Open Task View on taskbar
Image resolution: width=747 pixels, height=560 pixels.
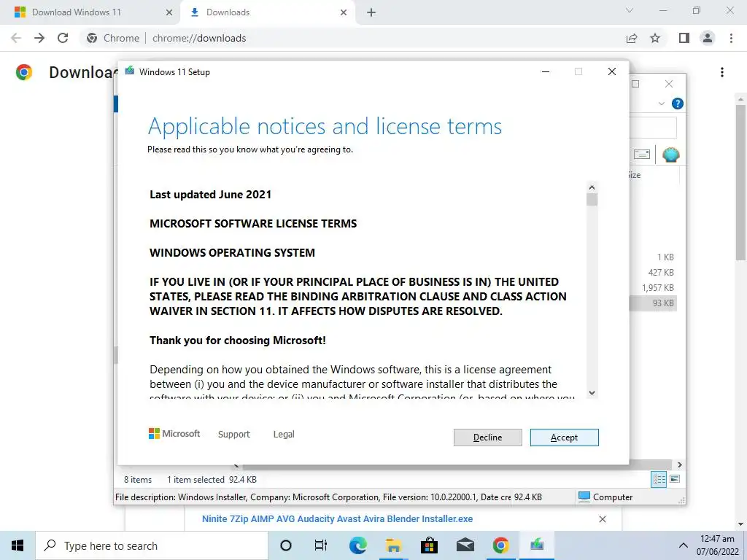click(x=321, y=545)
